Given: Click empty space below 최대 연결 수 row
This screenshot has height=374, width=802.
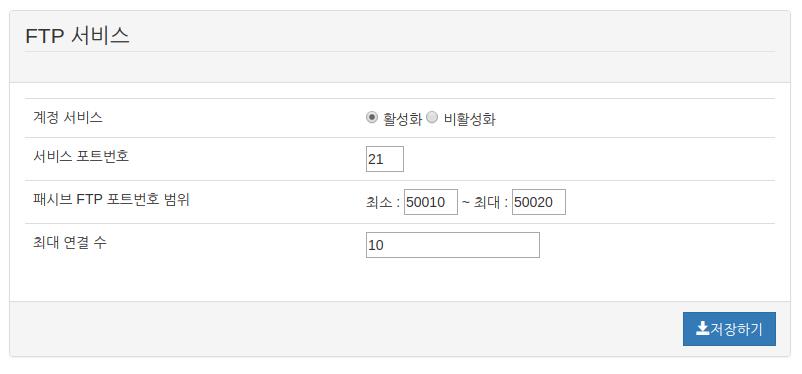Looking at the screenshot, I should (400, 280).
